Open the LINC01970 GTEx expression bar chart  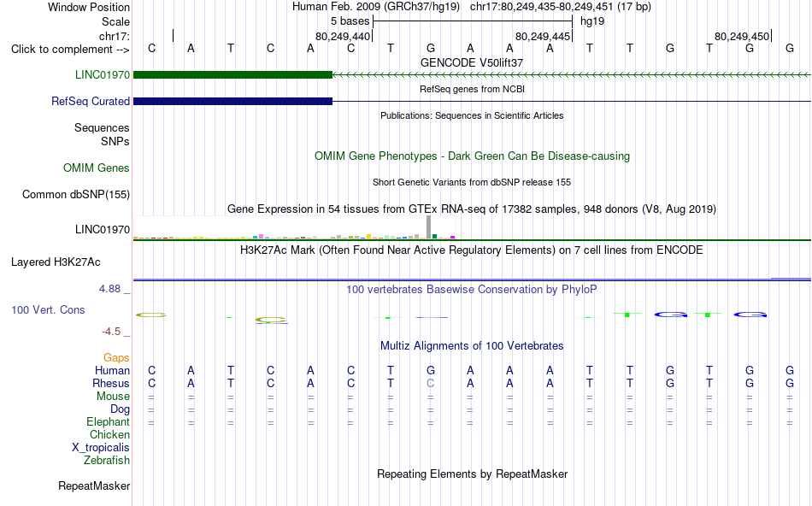(x=294, y=227)
